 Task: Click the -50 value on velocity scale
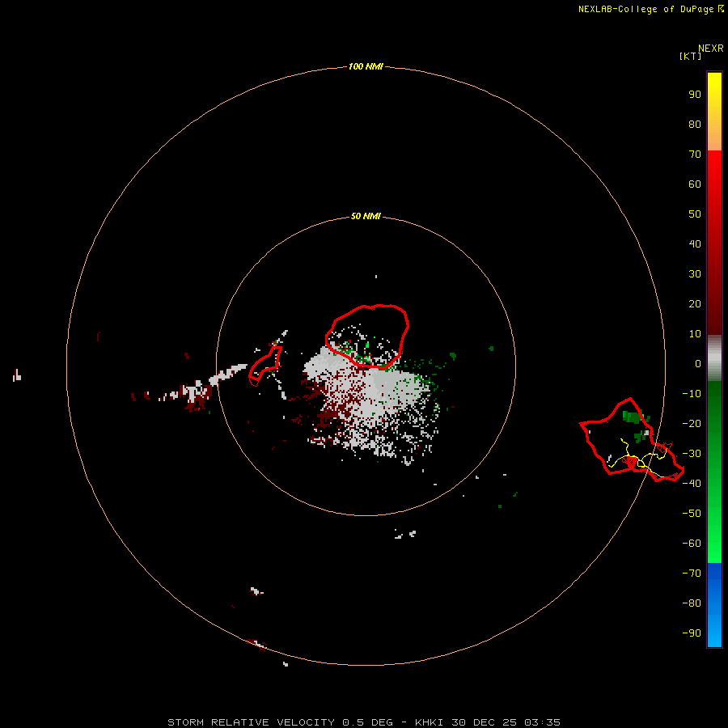click(692, 513)
